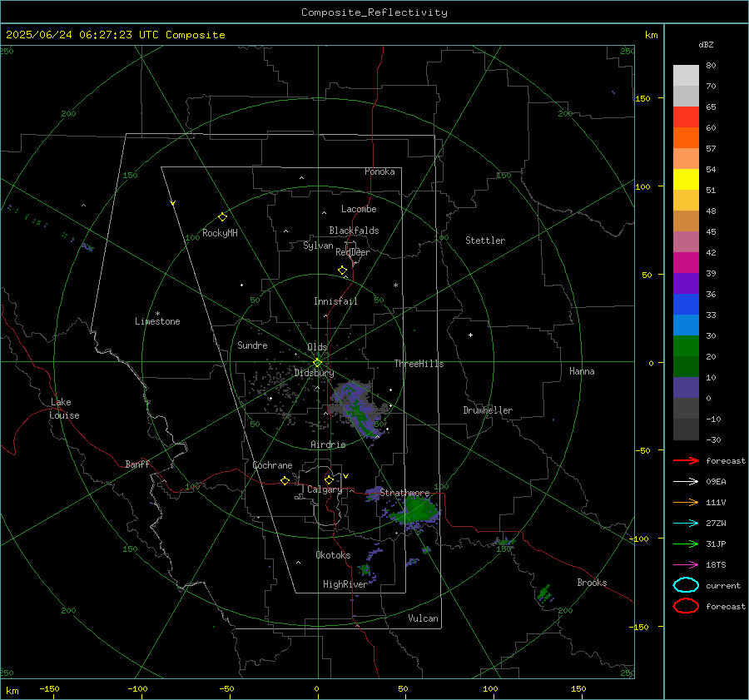Click the Olds label
This screenshot has width=749, height=700.
(317, 347)
